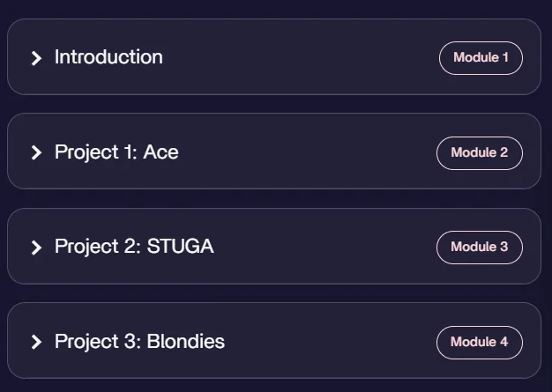Image resolution: width=552 pixels, height=392 pixels.
Task: Toggle the arrow icon beside Ace project
Action: tap(36, 152)
